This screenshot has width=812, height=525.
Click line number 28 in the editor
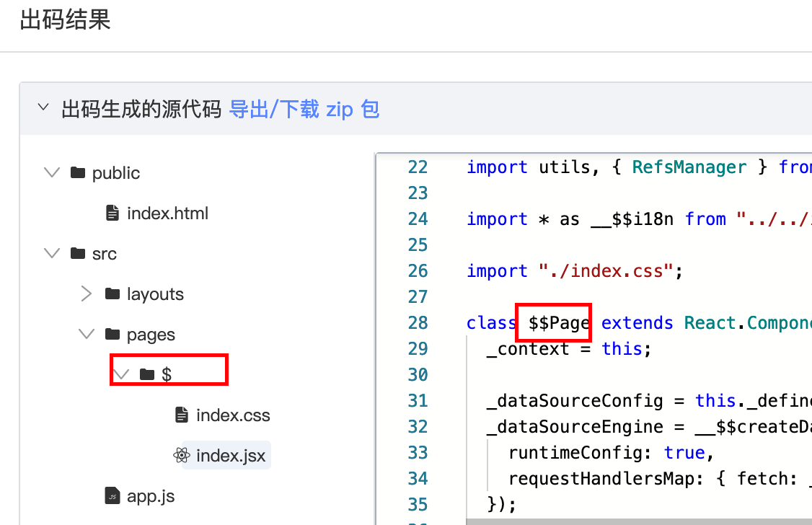point(418,322)
